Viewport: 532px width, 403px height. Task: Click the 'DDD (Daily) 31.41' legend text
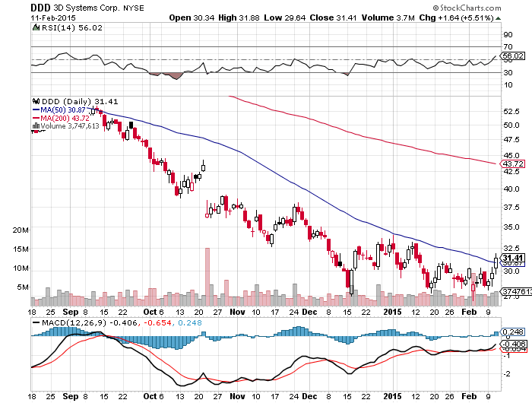pos(80,101)
